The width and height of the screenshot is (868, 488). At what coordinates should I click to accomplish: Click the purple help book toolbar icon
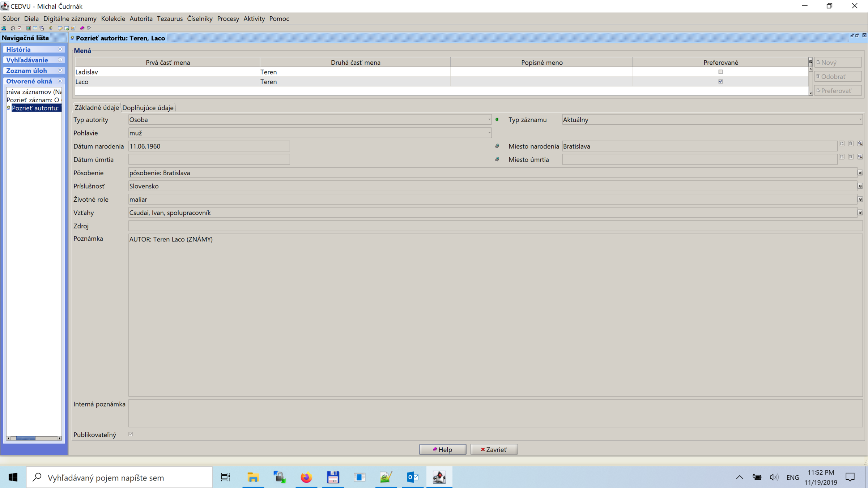click(x=82, y=28)
